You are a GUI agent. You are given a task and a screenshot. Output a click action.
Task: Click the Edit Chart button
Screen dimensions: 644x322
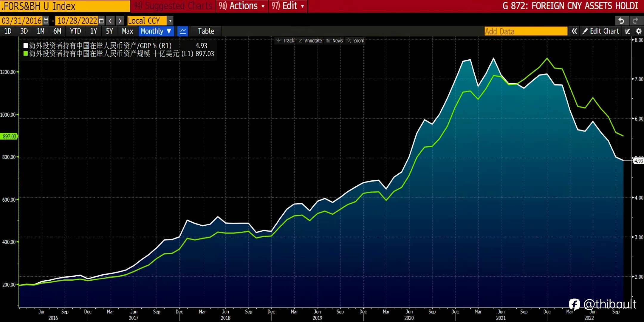click(601, 31)
